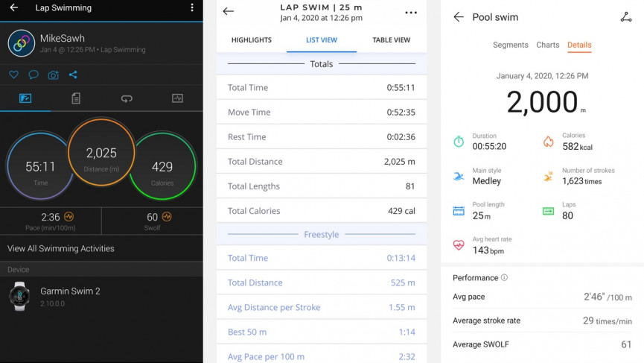The height and width of the screenshot is (363, 644).
Task: Go back from LAP SWIM screen
Action: tap(229, 11)
